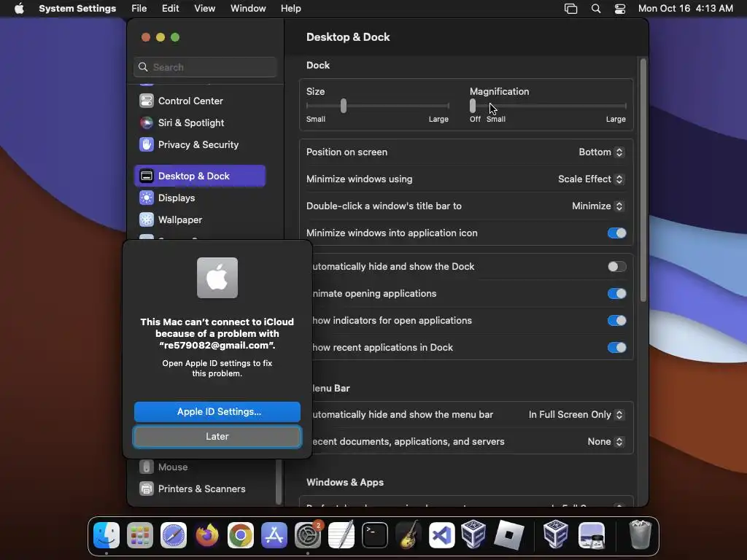Viewport: 747px width, 560px height.
Task: Open Terminal from the Dock
Action: (x=374, y=535)
